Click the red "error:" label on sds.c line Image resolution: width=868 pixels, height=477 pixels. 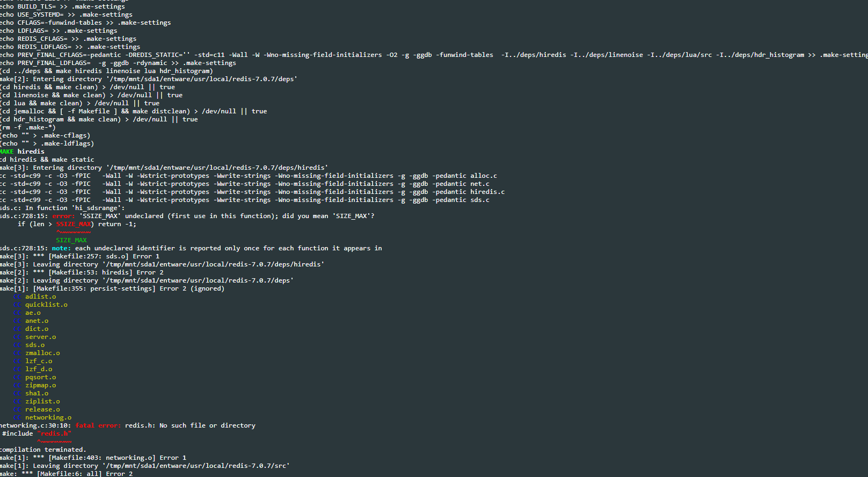coord(63,216)
